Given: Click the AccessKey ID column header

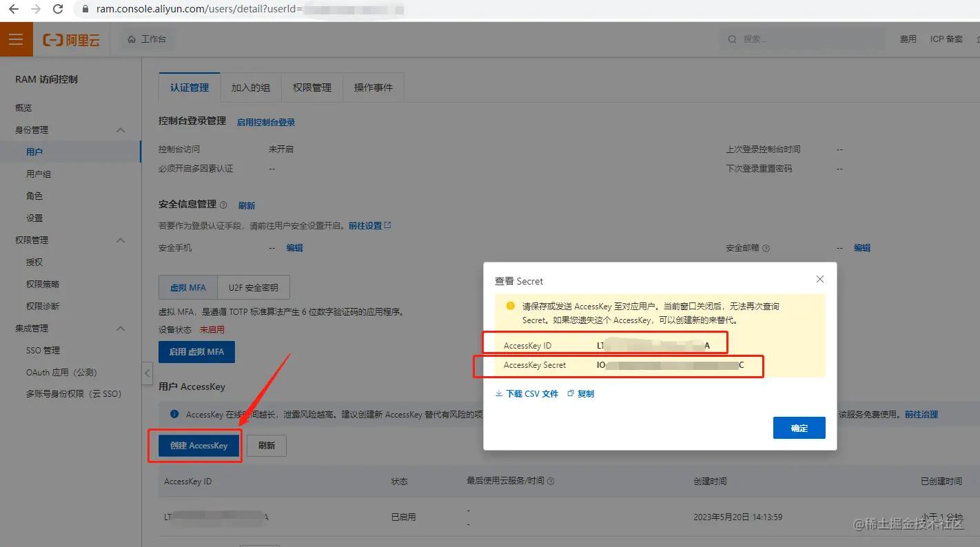Looking at the screenshot, I should coord(187,482).
